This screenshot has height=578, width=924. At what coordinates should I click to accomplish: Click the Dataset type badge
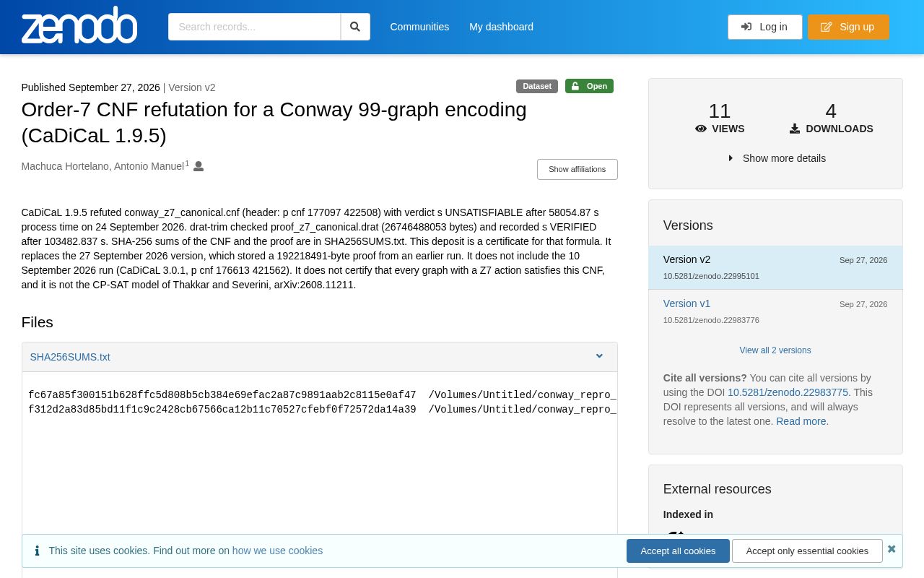[x=537, y=86]
